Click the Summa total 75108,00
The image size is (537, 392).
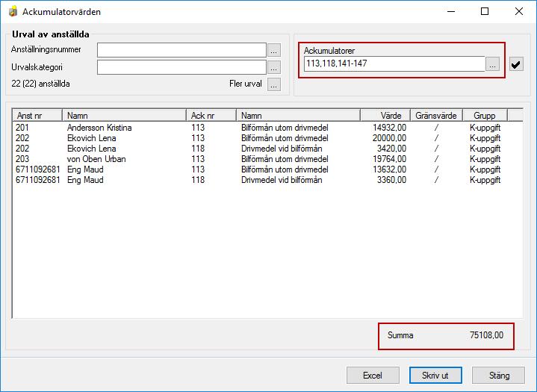486,335
